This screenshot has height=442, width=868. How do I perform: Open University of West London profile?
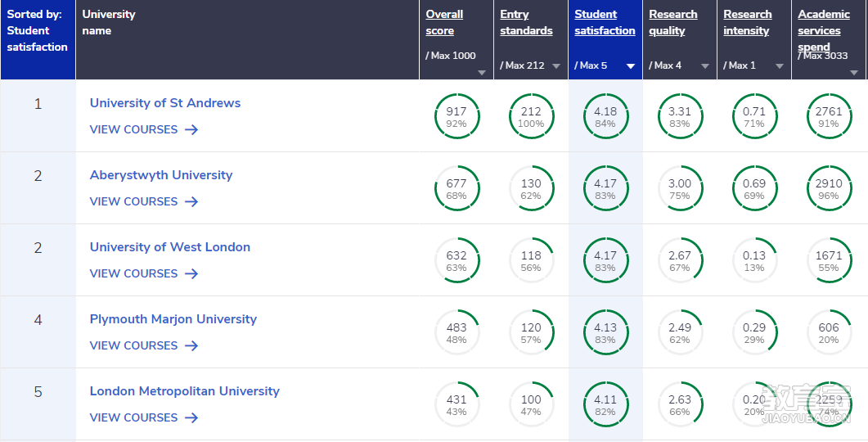point(170,247)
